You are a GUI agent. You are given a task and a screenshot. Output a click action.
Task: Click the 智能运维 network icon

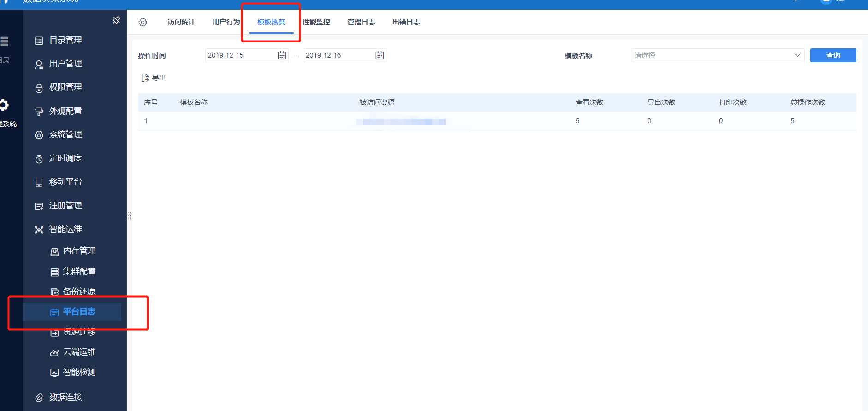[x=39, y=230]
